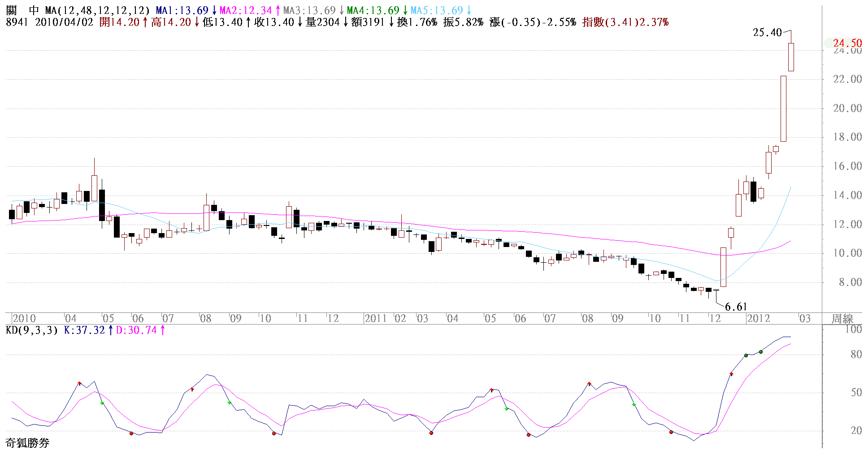Click the red up-arrow KD marker near August 2011
The height and width of the screenshot is (455, 868).
(x=589, y=384)
